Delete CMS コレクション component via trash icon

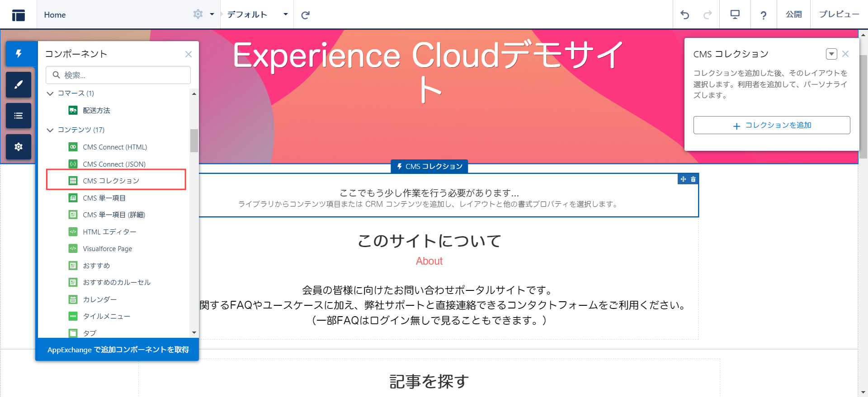tap(693, 179)
